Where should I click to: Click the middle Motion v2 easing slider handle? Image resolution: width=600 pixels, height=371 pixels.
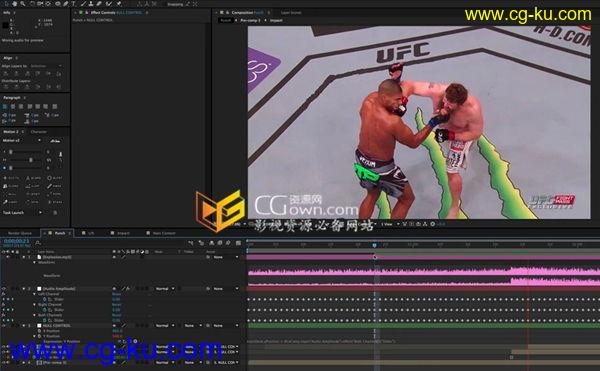(x=31, y=160)
